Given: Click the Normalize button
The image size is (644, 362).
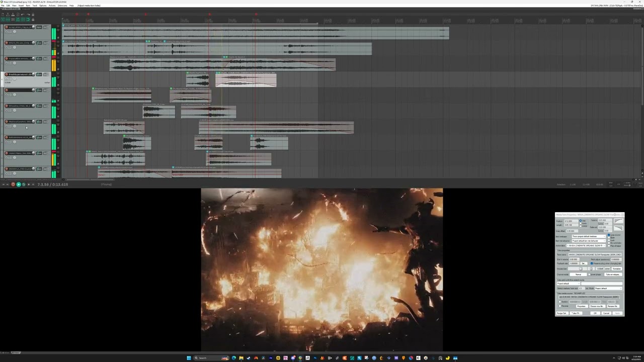Looking at the screenshot, I should click(x=616, y=268).
